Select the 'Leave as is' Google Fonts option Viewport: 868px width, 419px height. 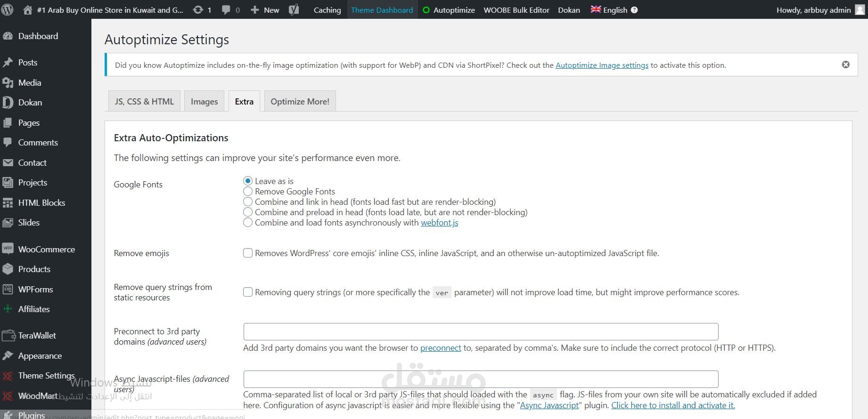(248, 181)
